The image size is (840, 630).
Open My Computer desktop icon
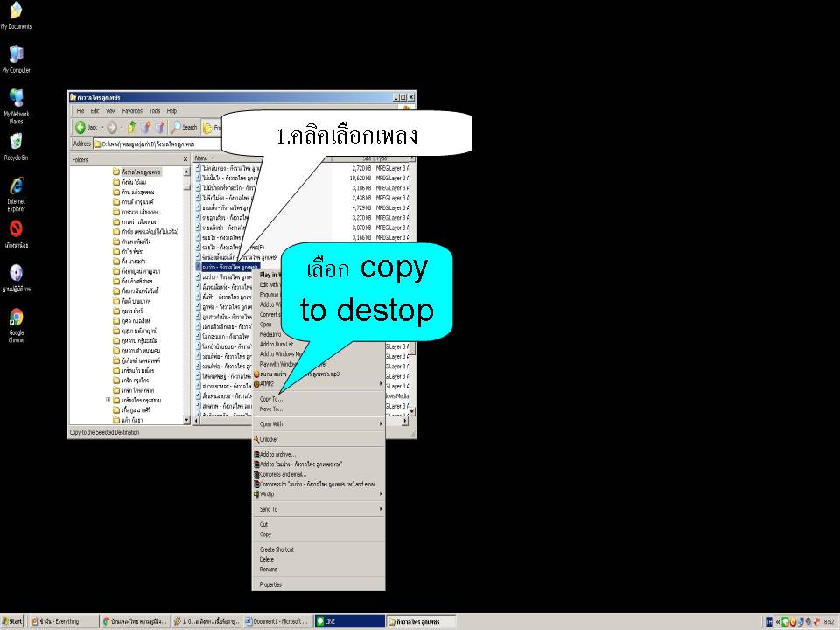[x=16, y=59]
